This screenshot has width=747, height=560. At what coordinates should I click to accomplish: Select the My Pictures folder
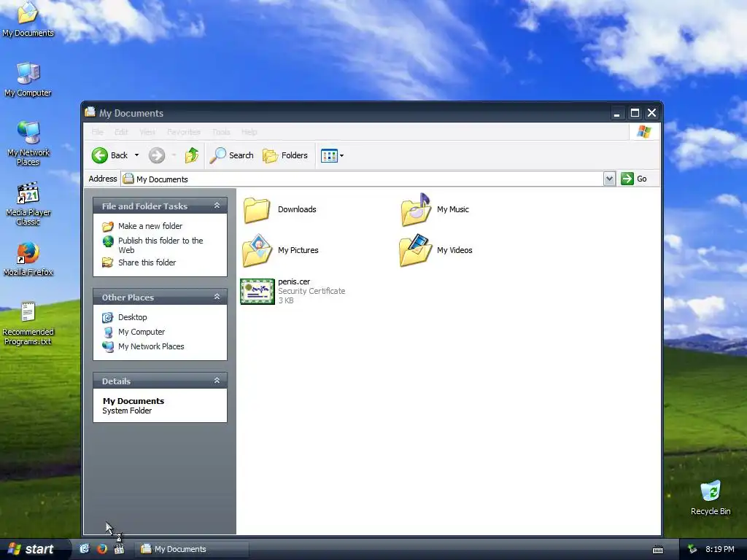[x=279, y=251]
